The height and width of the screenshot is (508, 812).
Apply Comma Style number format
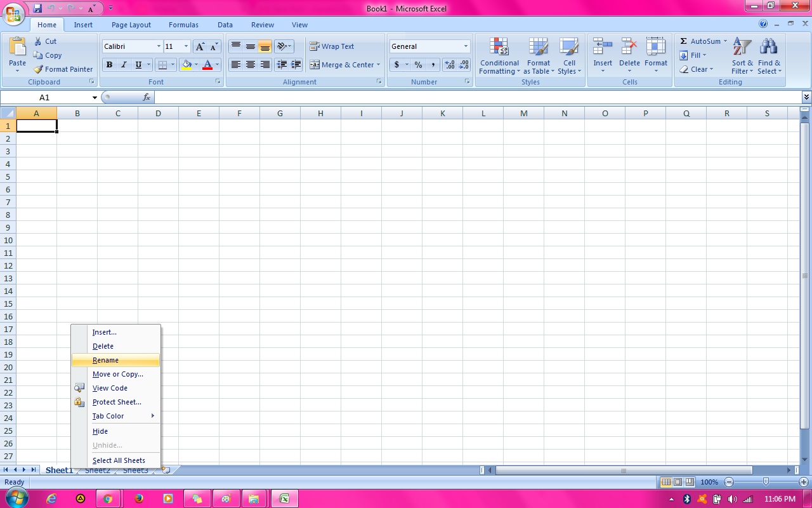(x=433, y=65)
